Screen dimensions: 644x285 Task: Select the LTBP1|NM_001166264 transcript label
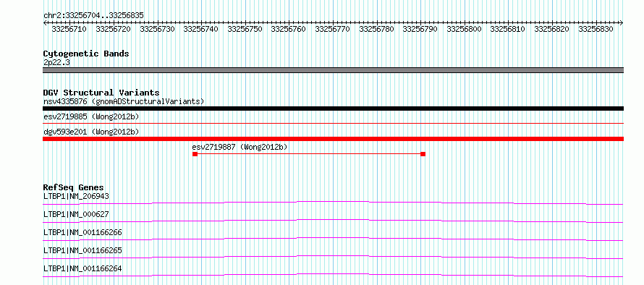tap(82, 268)
